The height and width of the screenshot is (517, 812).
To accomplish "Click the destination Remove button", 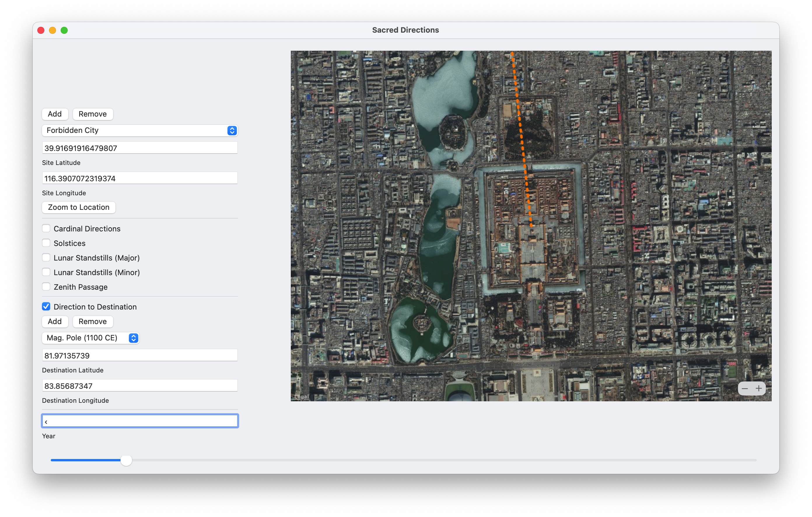I will click(x=92, y=321).
